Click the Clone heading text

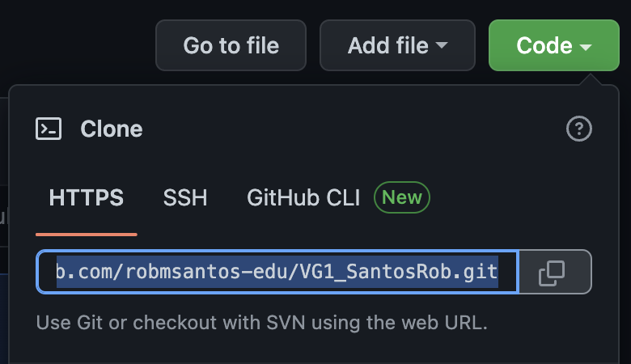112,129
